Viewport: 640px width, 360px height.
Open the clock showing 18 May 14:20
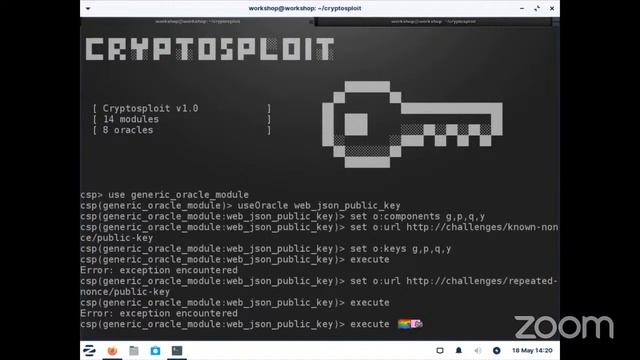(x=532, y=350)
